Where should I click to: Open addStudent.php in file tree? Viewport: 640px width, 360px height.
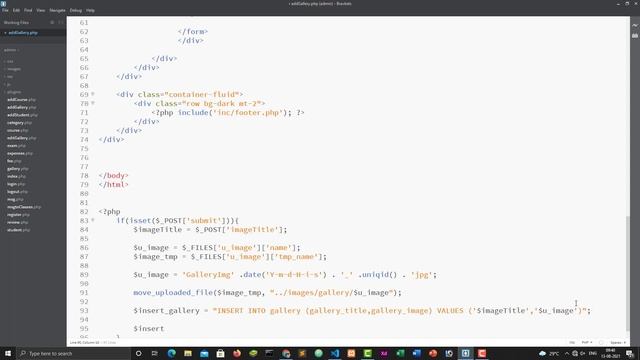[22, 115]
